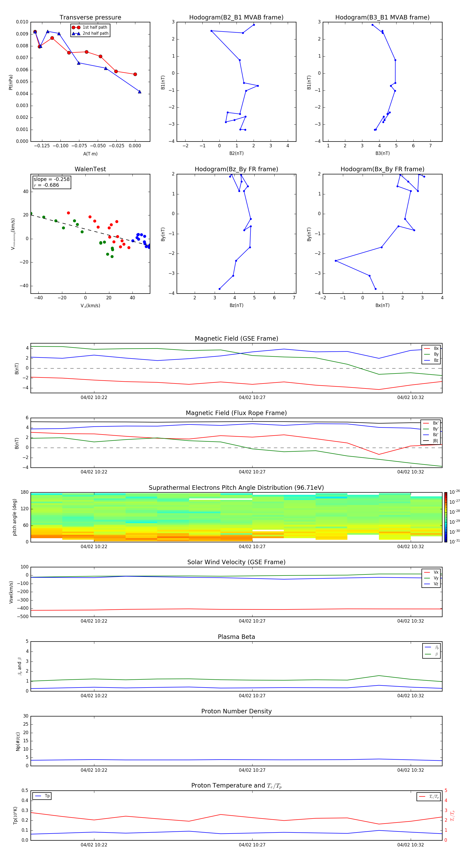
Task: Click 'Hodogram(Bx_By FR frame)' title
Action: (382, 169)
